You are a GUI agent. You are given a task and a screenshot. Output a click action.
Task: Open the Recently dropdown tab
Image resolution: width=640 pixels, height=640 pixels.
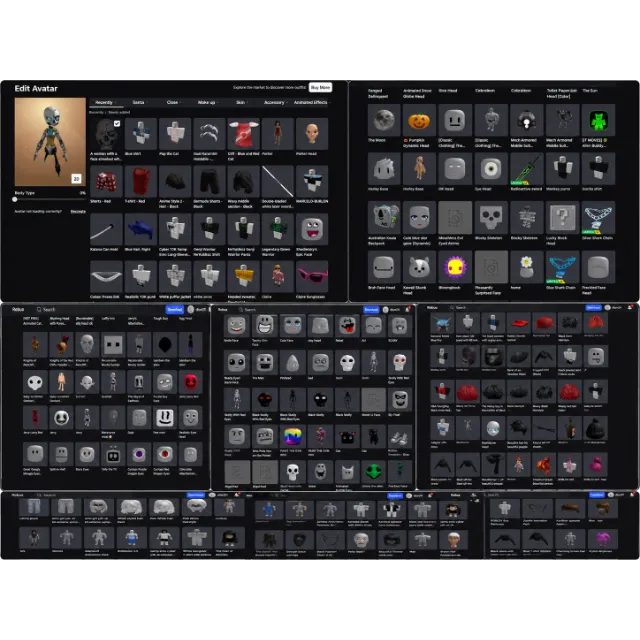106,102
